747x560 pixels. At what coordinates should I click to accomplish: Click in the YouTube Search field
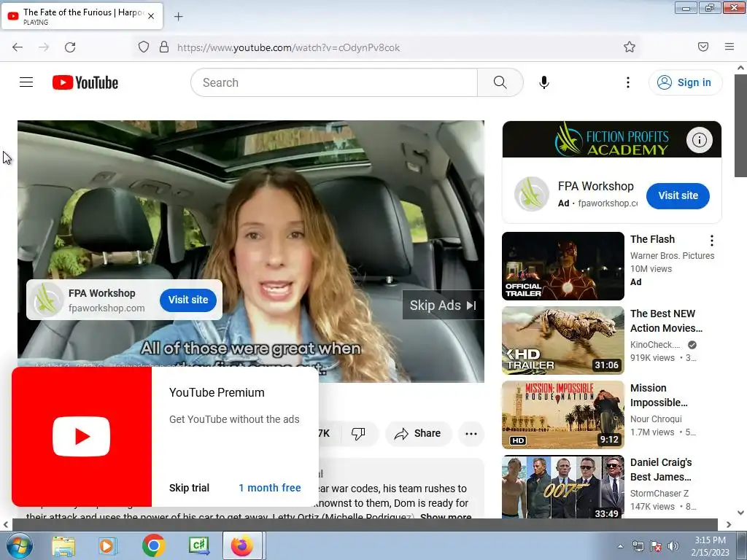[x=334, y=82]
